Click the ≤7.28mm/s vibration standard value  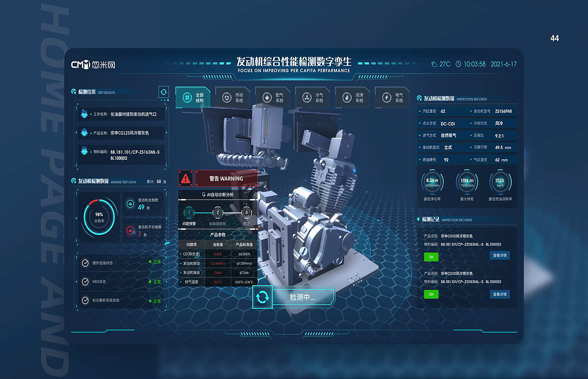click(x=244, y=263)
